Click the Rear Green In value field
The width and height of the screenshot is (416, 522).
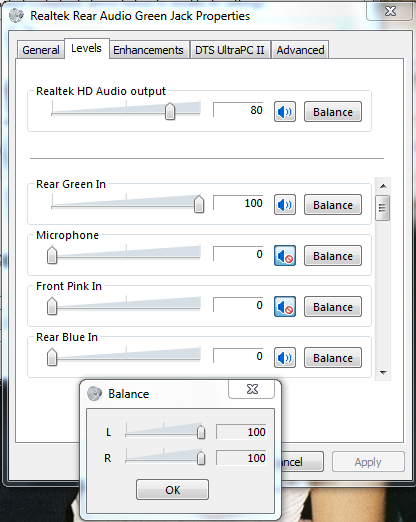pos(238,203)
